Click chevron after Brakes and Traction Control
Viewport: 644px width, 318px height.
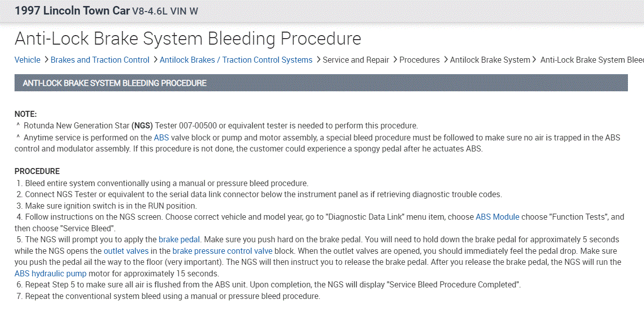(155, 60)
